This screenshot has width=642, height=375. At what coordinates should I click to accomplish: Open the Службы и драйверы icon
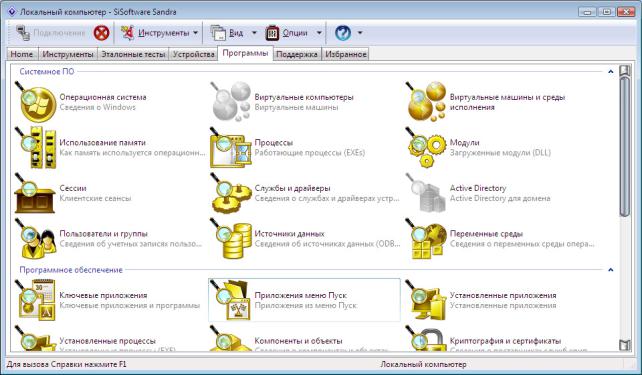coord(231,193)
